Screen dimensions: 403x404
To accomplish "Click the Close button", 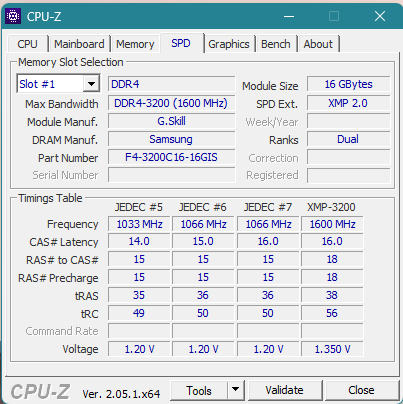I will (361, 390).
